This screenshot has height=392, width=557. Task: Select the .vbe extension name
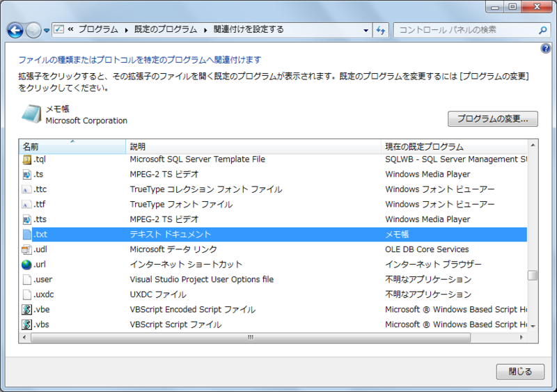coord(42,310)
